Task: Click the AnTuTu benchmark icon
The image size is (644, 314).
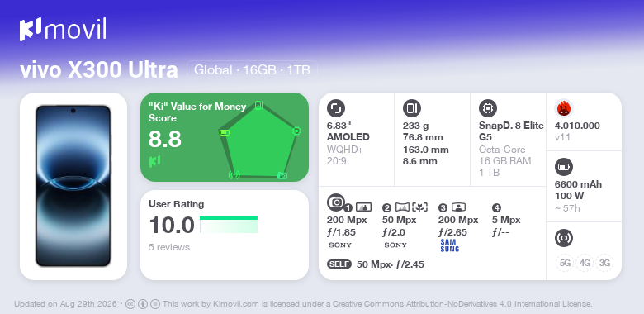Action: tap(564, 108)
